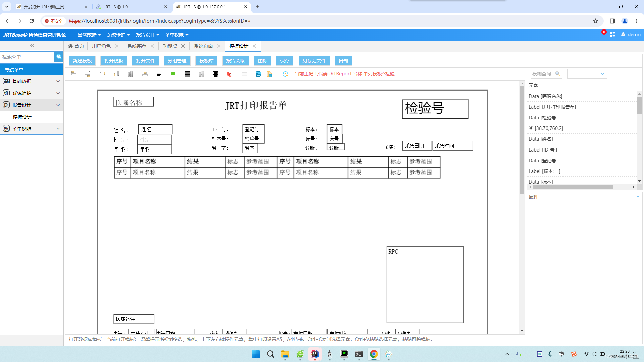Collapse sidebar with double-chevron icon

(32, 46)
